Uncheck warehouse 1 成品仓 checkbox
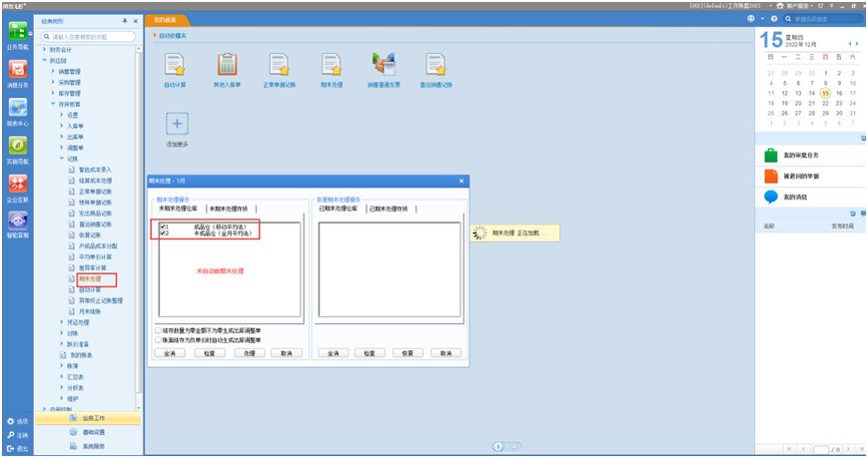The height and width of the screenshot is (458, 868). (x=164, y=227)
